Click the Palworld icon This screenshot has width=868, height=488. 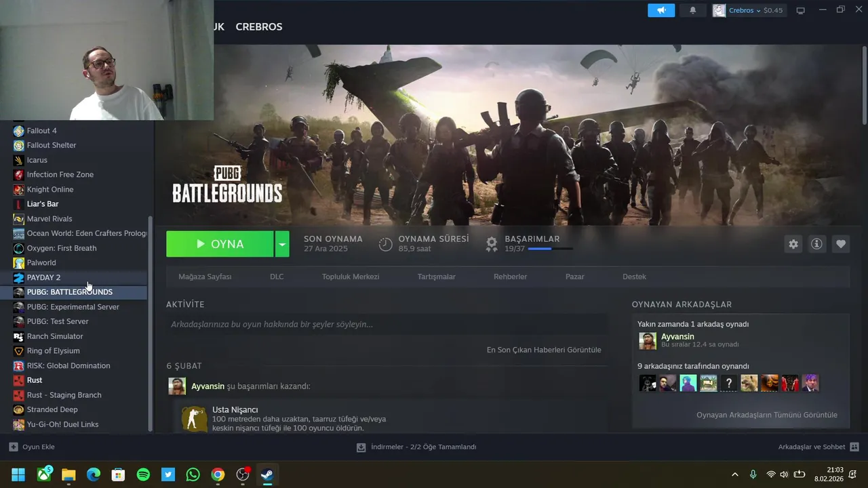pyautogui.click(x=19, y=263)
